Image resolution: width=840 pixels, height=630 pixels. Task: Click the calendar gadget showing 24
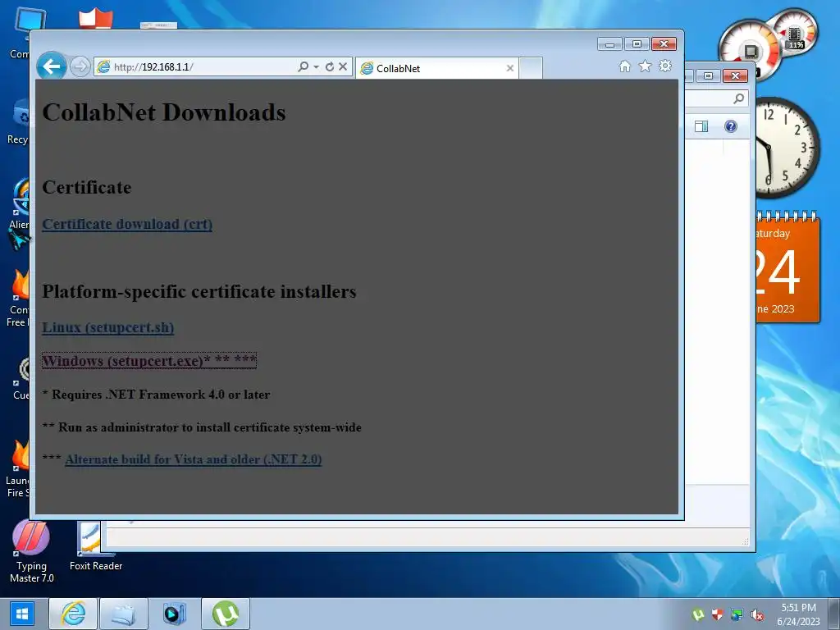click(x=787, y=268)
